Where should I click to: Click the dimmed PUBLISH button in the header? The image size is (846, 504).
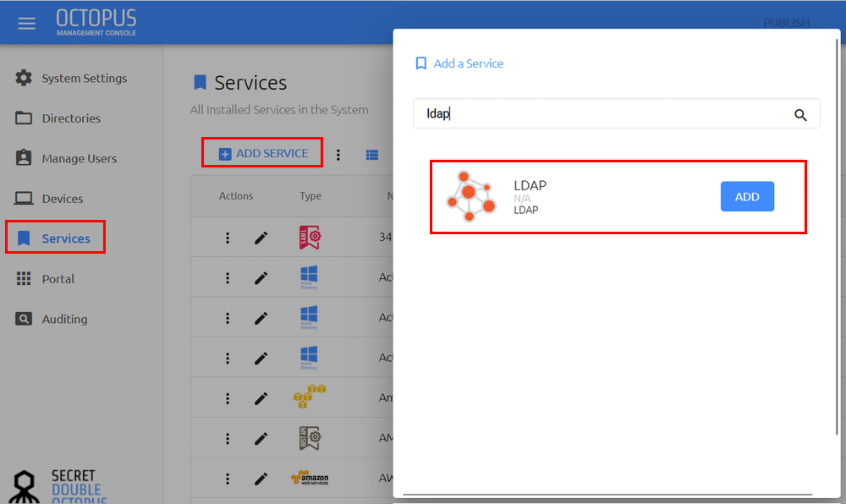click(786, 23)
